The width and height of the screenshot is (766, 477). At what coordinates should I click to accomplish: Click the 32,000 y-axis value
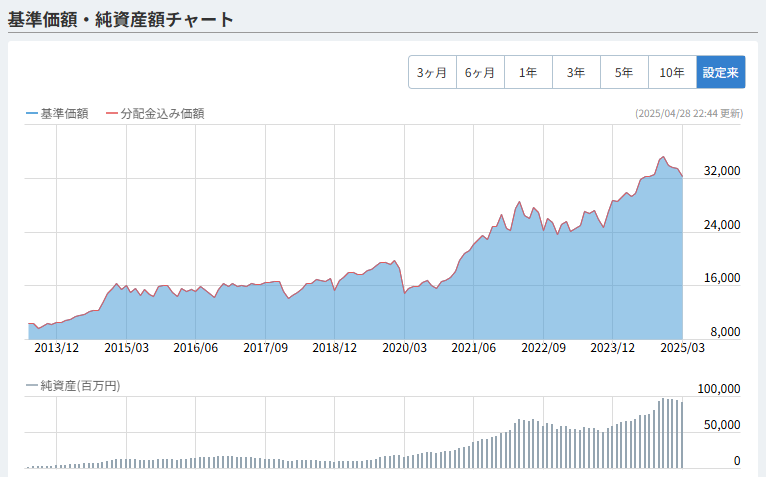pyautogui.click(x=722, y=171)
